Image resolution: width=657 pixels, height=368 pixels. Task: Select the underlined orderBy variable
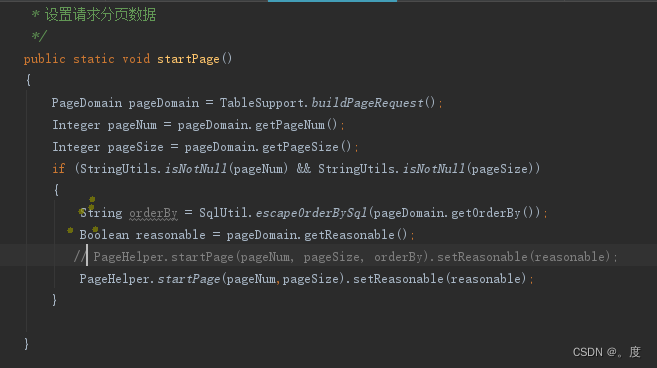pos(153,213)
